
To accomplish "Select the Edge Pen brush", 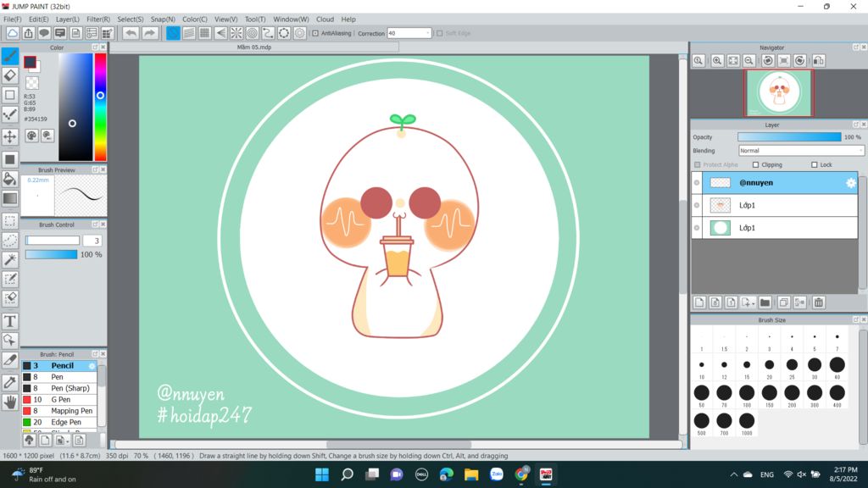I will coord(60,422).
